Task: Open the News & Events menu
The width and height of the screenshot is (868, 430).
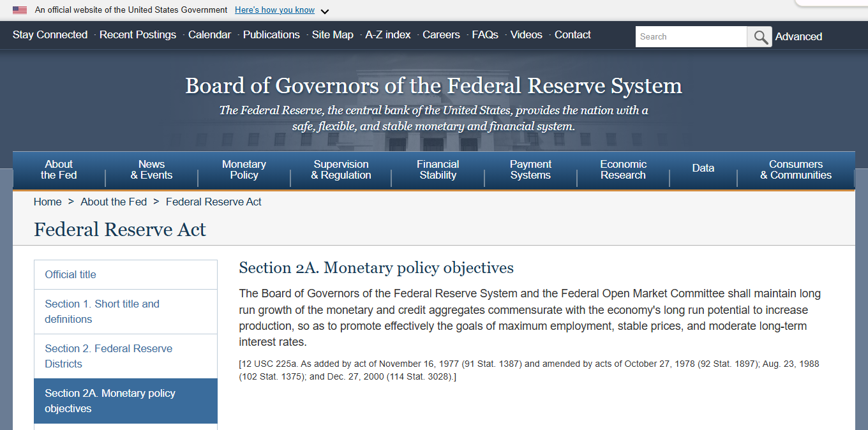Action: tap(151, 170)
